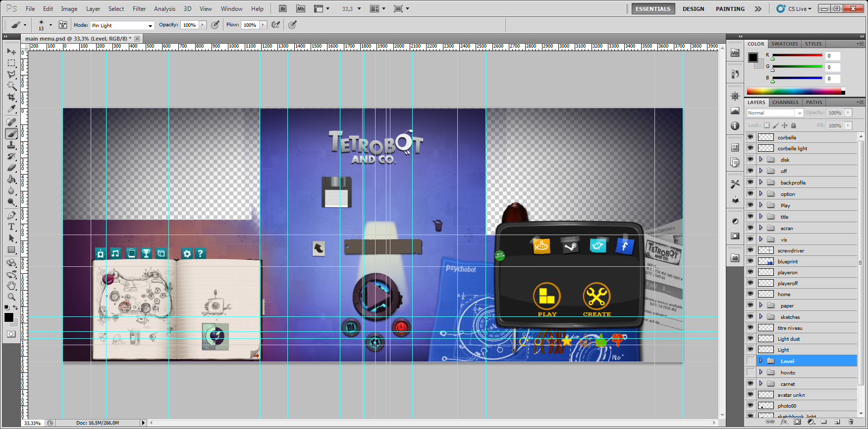Show the howto group
This screenshot has height=429, width=868.
pos(750,372)
